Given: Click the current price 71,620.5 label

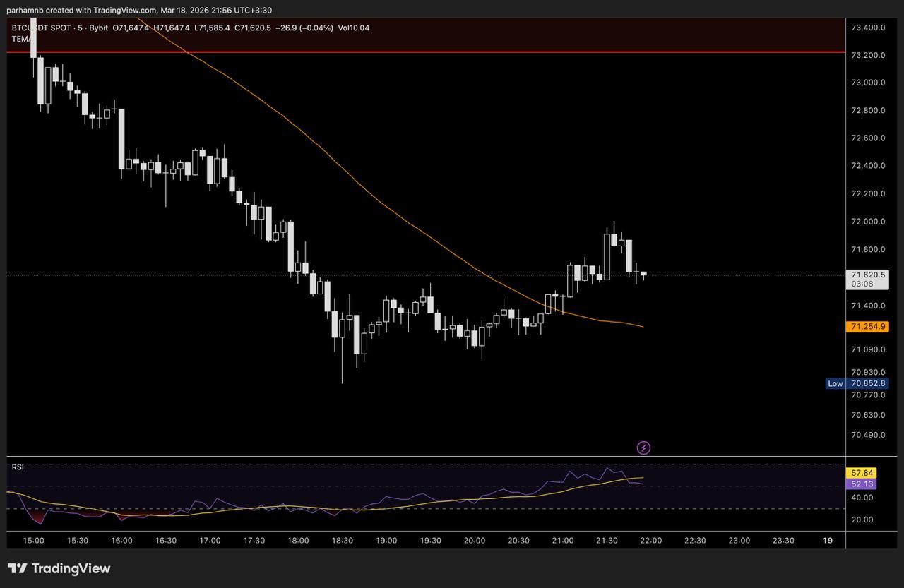Looking at the screenshot, I should [868, 275].
